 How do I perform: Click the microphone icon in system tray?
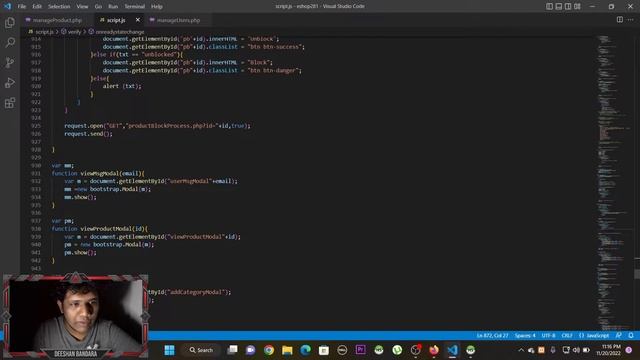point(553,350)
